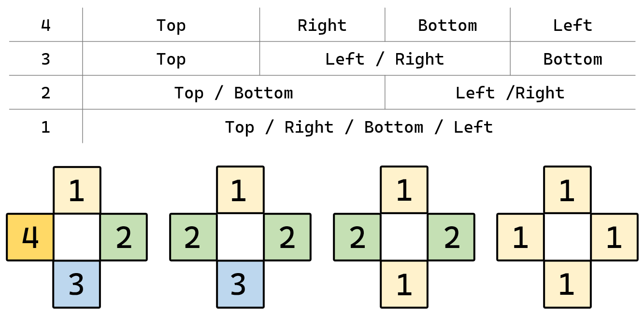The width and height of the screenshot is (644, 316).
Task: Click the white center of the first cross
Action: [77, 237]
